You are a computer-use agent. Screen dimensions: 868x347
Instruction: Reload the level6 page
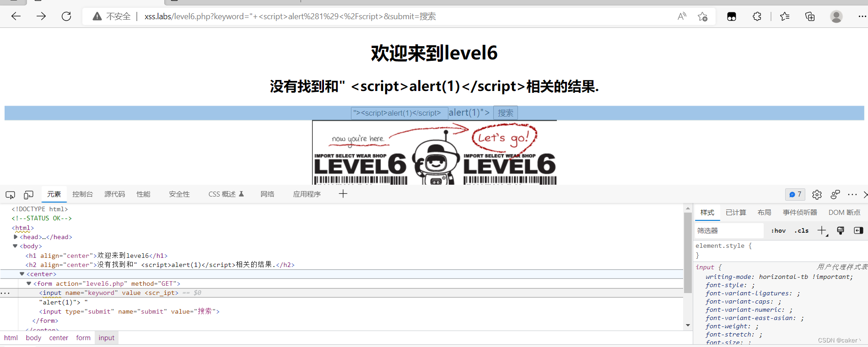[66, 16]
